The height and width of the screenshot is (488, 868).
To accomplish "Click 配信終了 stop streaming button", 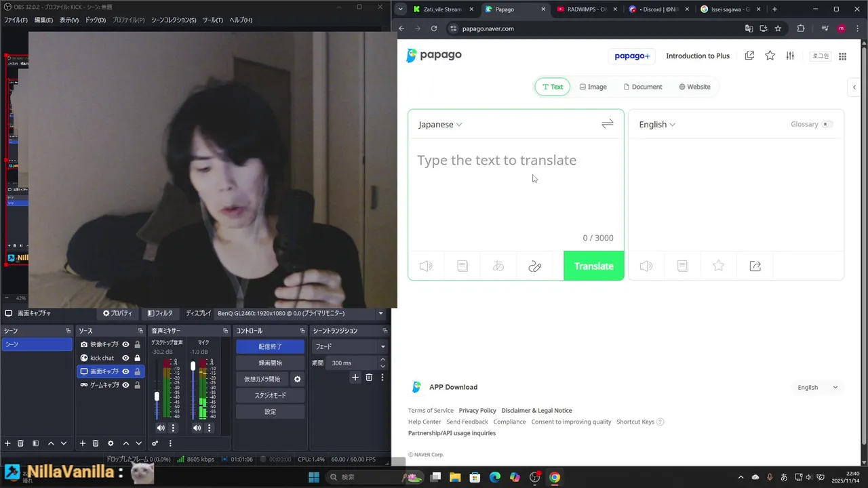I will coord(270,346).
